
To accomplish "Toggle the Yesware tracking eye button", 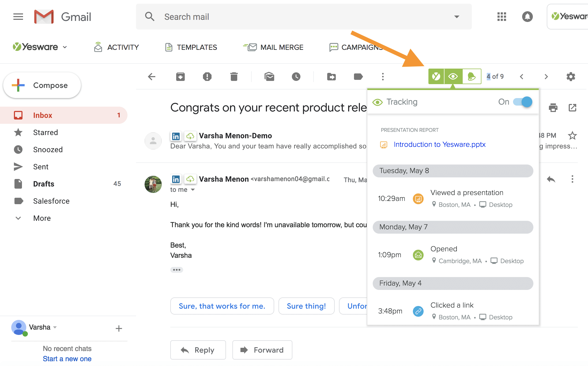I will (x=453, y=77).
